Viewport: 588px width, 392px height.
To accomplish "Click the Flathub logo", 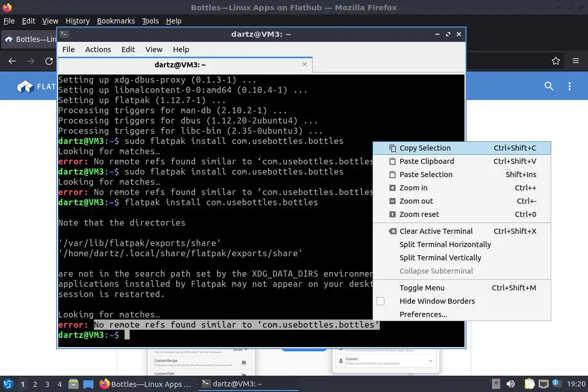I will 36,87.
